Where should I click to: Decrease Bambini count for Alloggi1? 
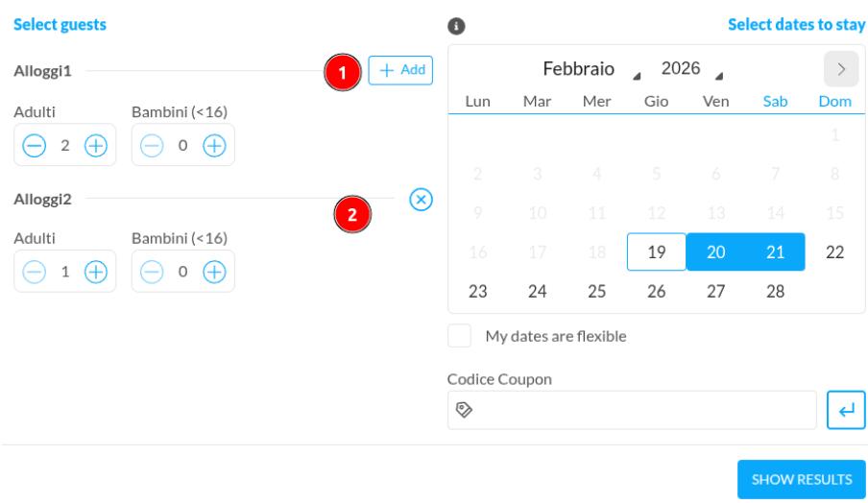click(151, 145)
